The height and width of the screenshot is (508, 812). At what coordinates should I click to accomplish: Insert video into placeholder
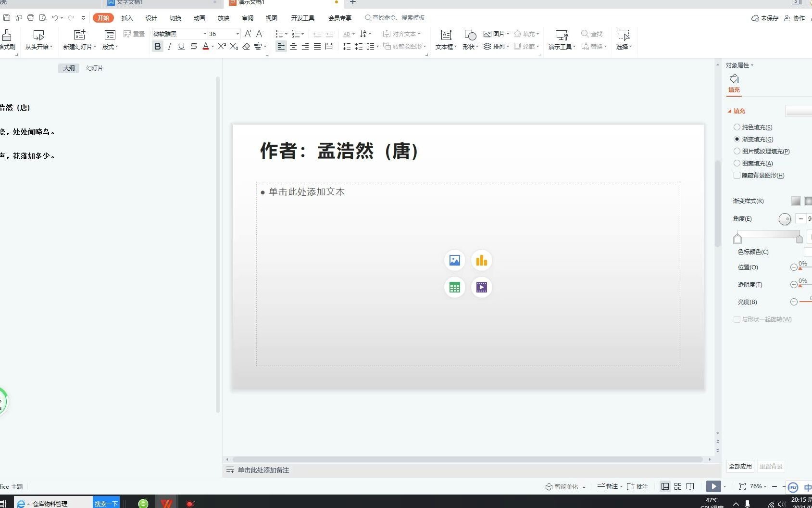pos(481,287)
